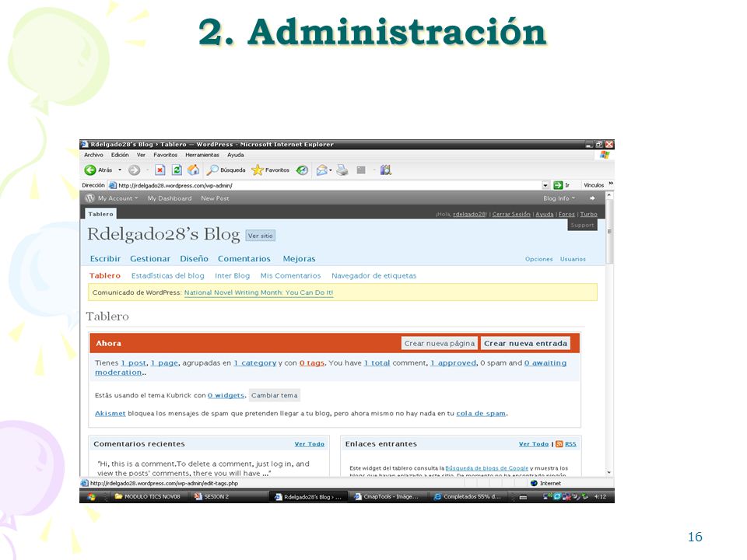Viewport: 747px width, 560px height.
Task: Refresh the page with the green arrows icon
Action: pos(177,170)
